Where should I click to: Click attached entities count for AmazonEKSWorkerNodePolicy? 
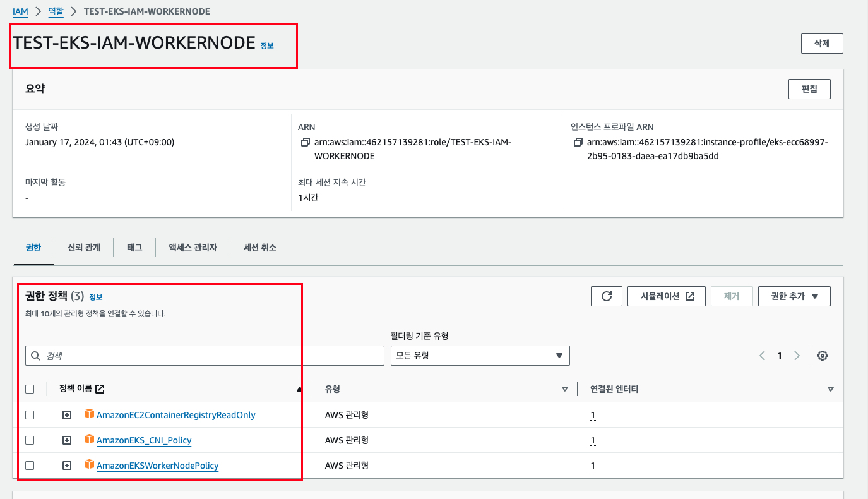593,466
